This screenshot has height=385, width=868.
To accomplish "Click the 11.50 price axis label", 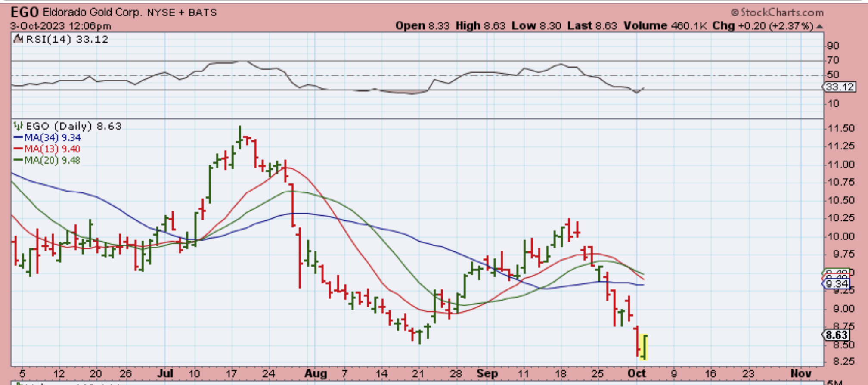I will [841, 128].
